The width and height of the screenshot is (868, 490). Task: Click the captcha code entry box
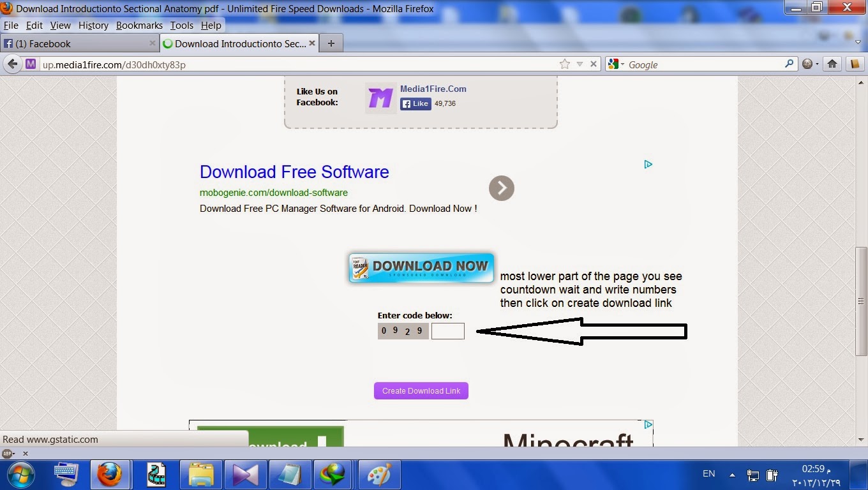pyautogui.click(x=448, y=331)
